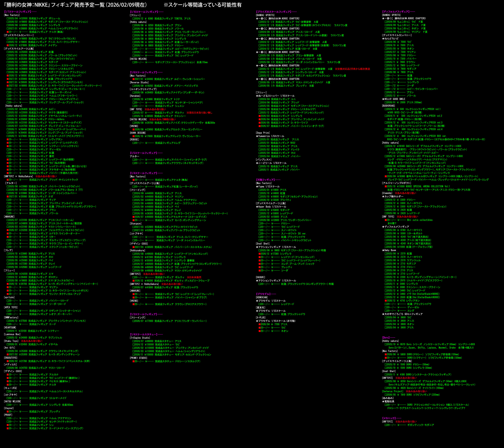The height and width of the screenshot is (448, 504).
Task: Click the star before figma 1/12スケール
Action: pos(257,187)
